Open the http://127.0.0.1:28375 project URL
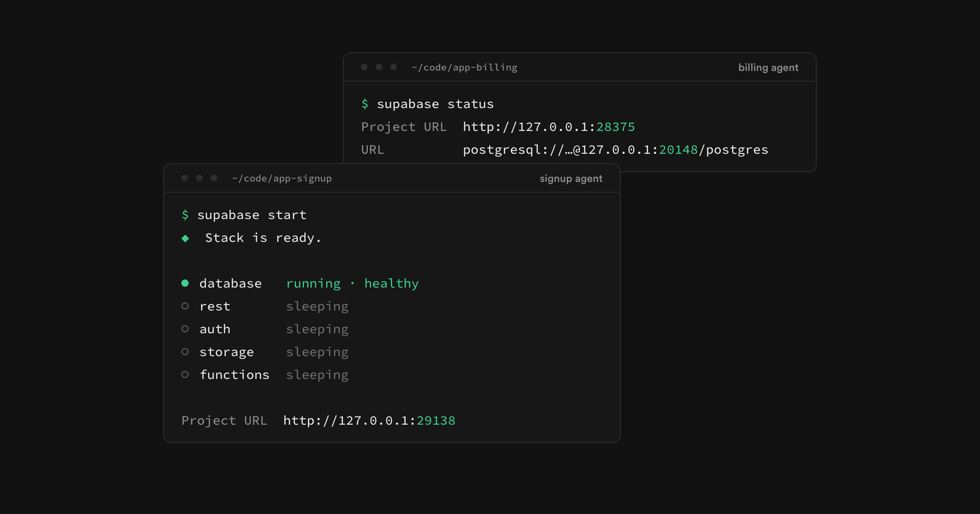The height and width of the screenshot is (514, 980). (549, 127)
